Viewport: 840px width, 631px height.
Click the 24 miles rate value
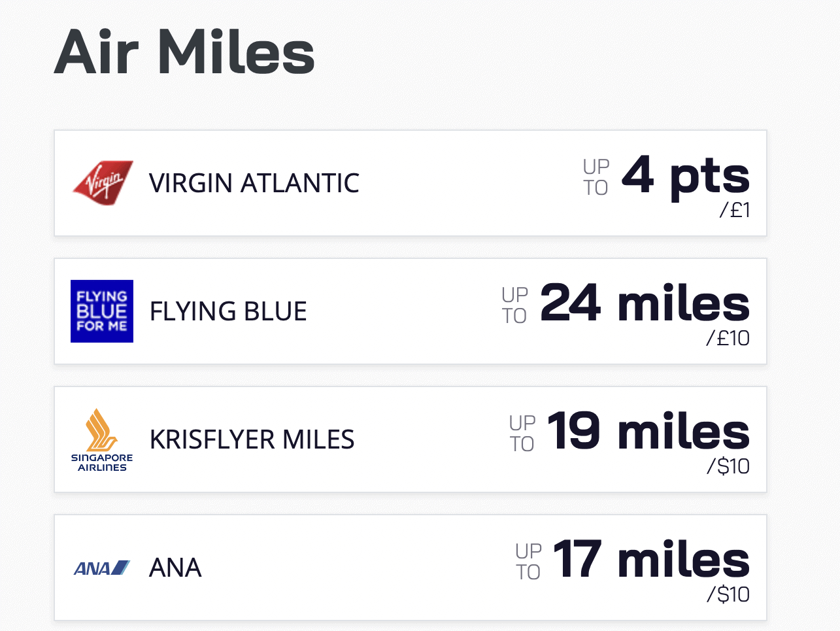pyautogui.click(x=645, y=303)
